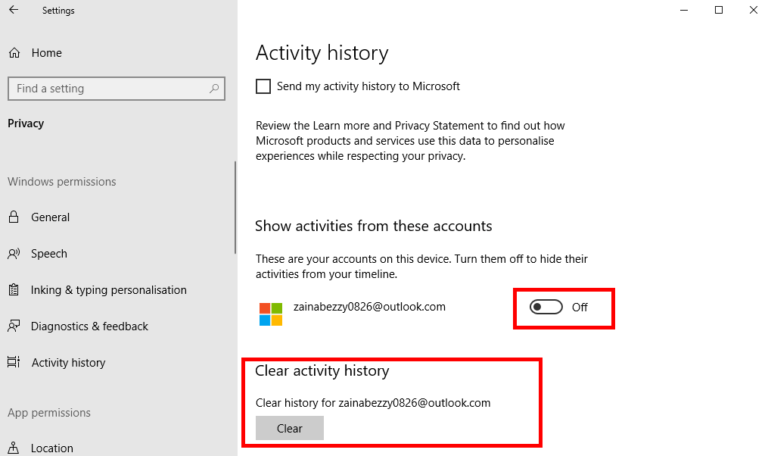Click the Clear activity history button
The image size is (768, 456).
point(289,428)
